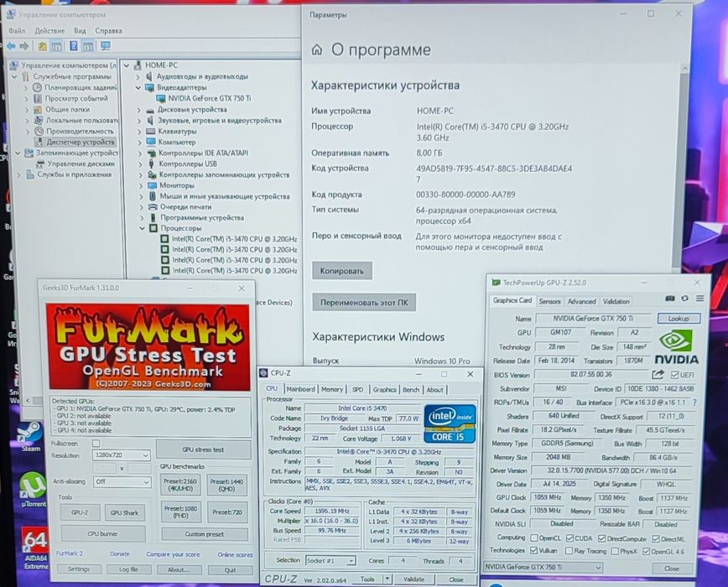The height and width of the screenshot is (587, 728).
Task: Click the GPU-Z refresh icon
Action: [x=685, y=299]
